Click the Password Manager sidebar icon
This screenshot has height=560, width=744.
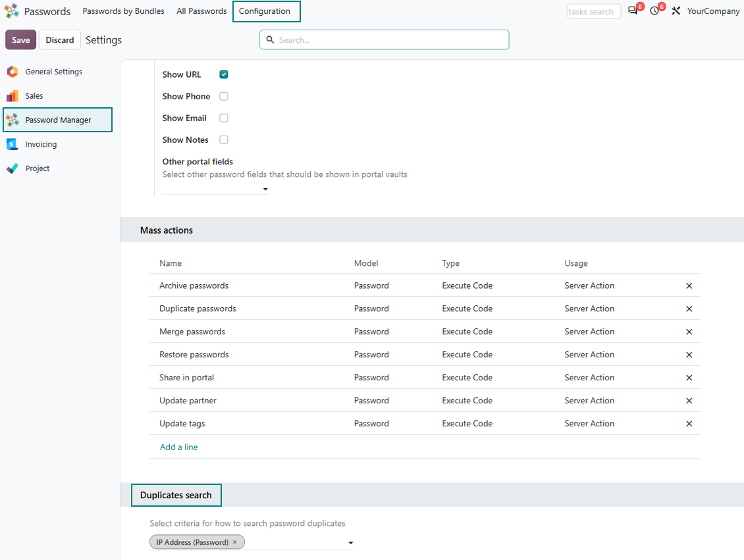pos(13,120)
